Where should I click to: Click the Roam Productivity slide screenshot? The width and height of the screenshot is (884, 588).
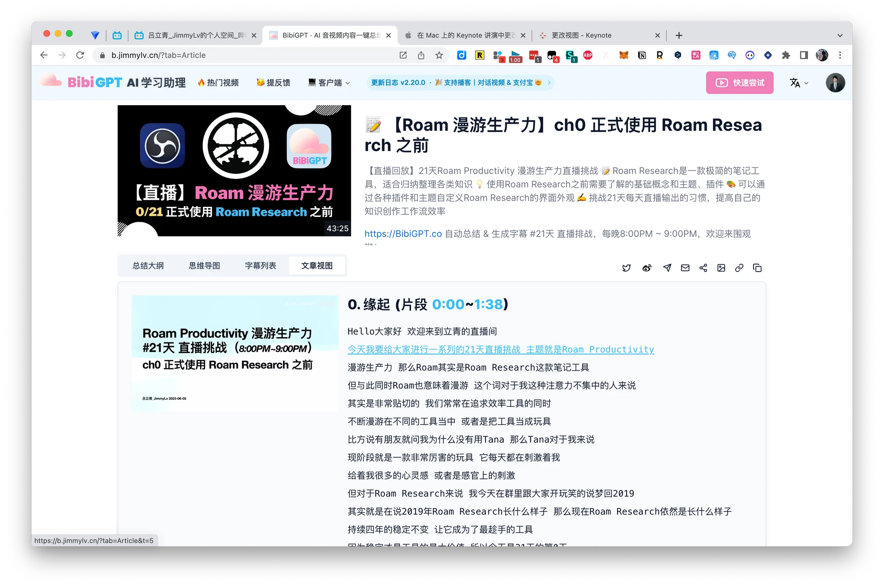[235, 353]
